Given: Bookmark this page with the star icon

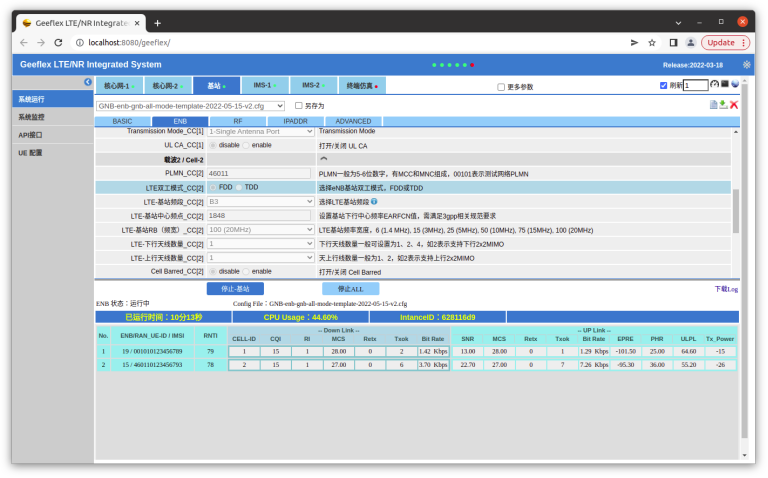Looking at the screenshot, I should click(x=651, y=43).
